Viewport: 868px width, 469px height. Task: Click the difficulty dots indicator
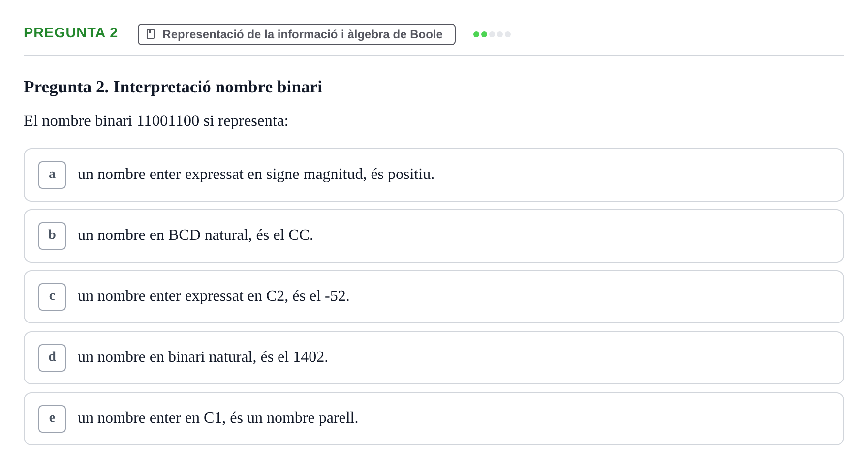492,34
